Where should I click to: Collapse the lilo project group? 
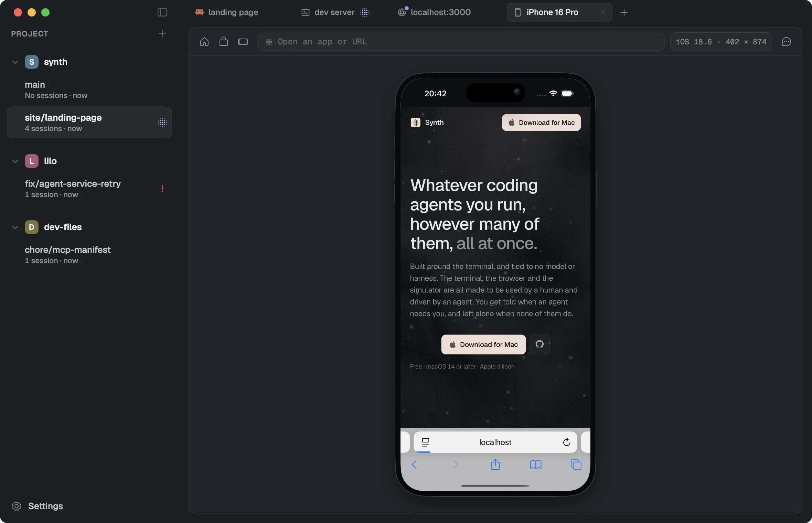tap(15, 161)
